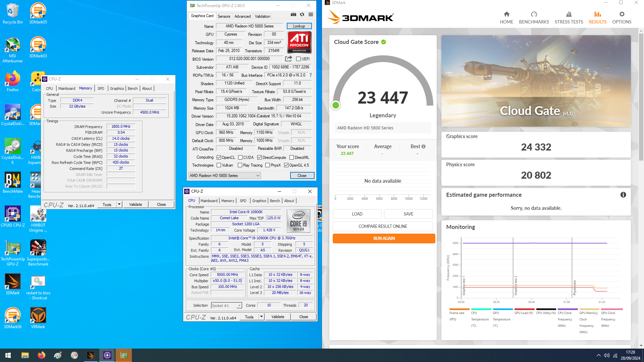Screen dimensions: 644x362
Task: Toggle Ray Tracing checkbox
Action: click(240, 165)
